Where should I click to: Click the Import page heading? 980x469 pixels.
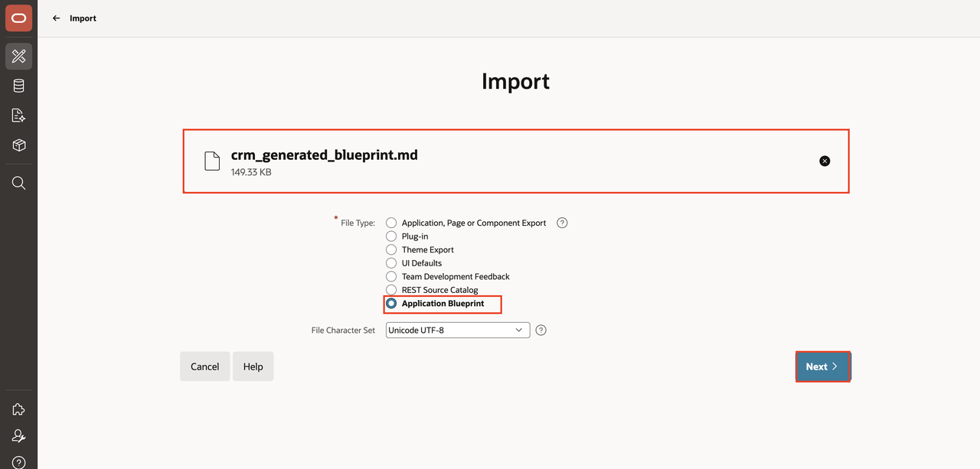515,81
